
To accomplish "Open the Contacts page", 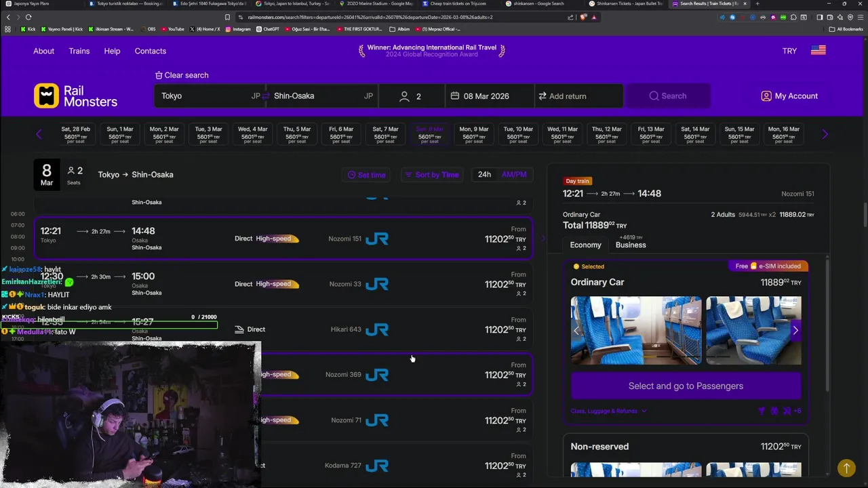I will click(150, 51).
